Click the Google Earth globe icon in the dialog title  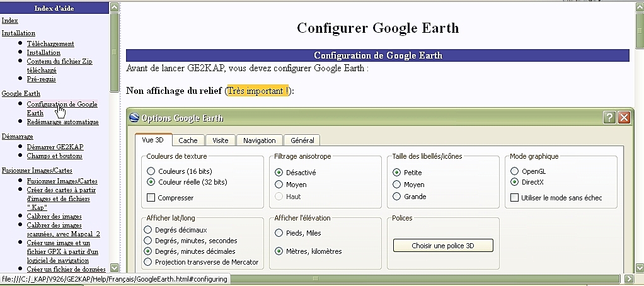coord(134,118)
